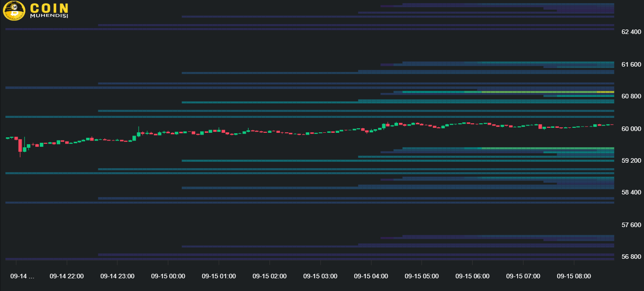The width and height of the screenshot is (644, 291).
Task: Select the 60 000 price axis label
Action: 631,129
